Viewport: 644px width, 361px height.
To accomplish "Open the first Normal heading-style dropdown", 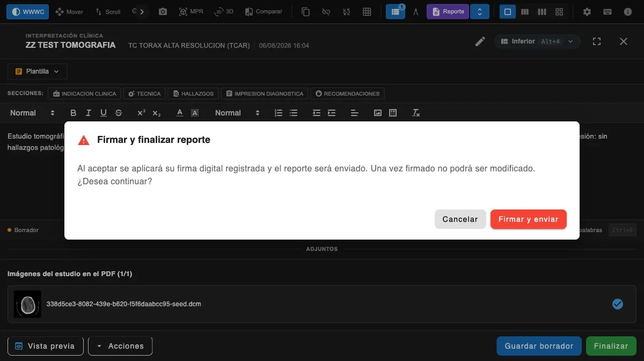I will 32,113.
